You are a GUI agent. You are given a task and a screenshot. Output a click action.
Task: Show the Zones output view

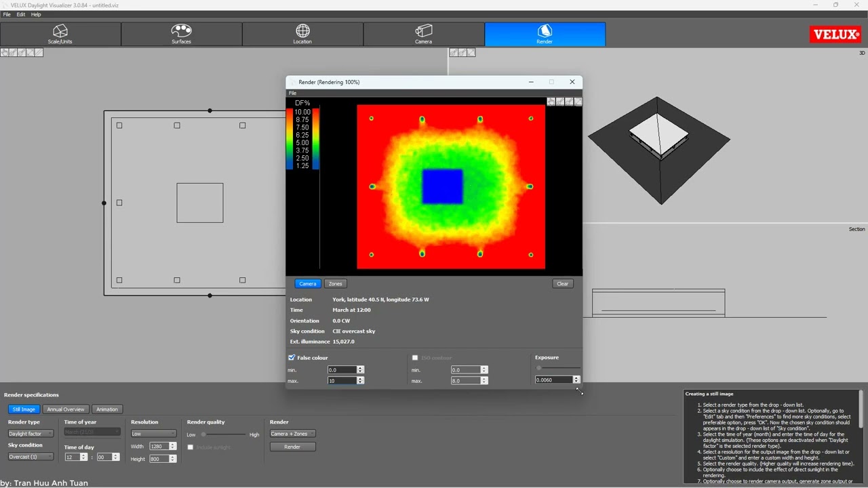335,283
